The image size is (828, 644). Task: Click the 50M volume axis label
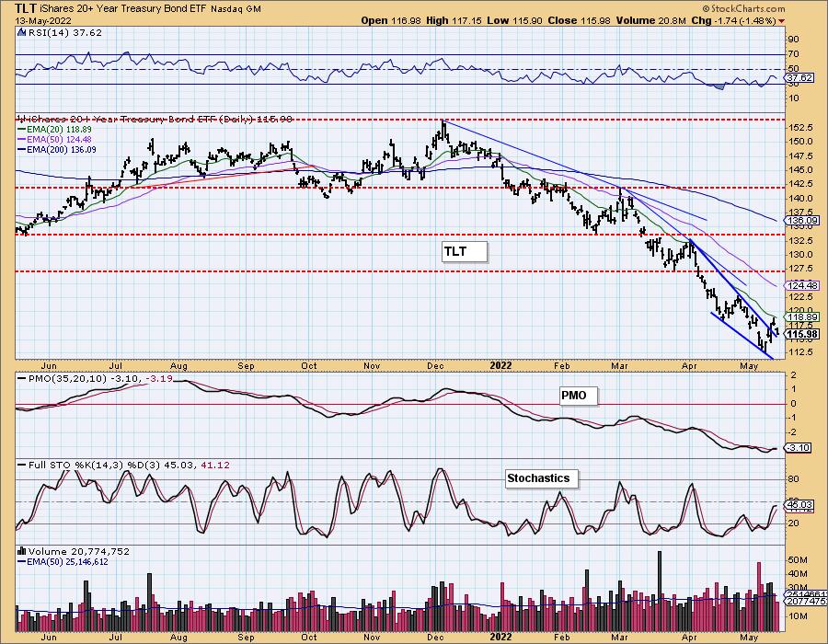coord(798,560)
